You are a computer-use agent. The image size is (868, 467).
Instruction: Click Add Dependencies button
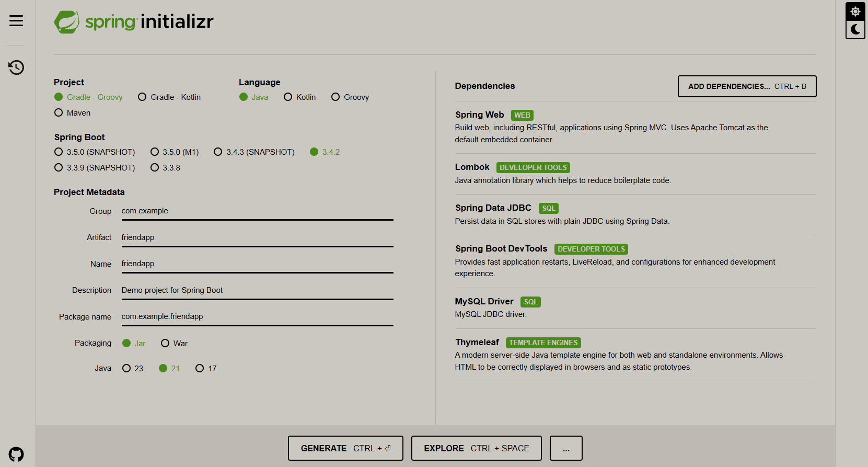(x=747, y=86)
